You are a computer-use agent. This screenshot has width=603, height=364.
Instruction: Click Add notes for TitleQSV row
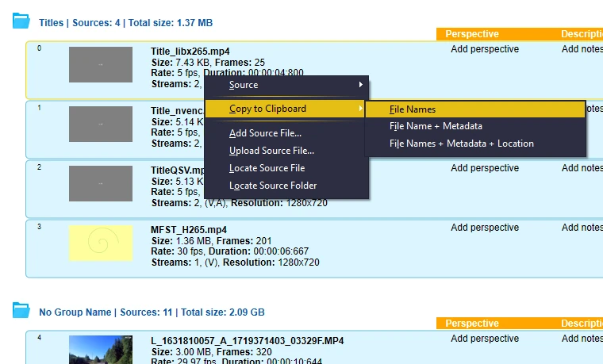(582, 168)
